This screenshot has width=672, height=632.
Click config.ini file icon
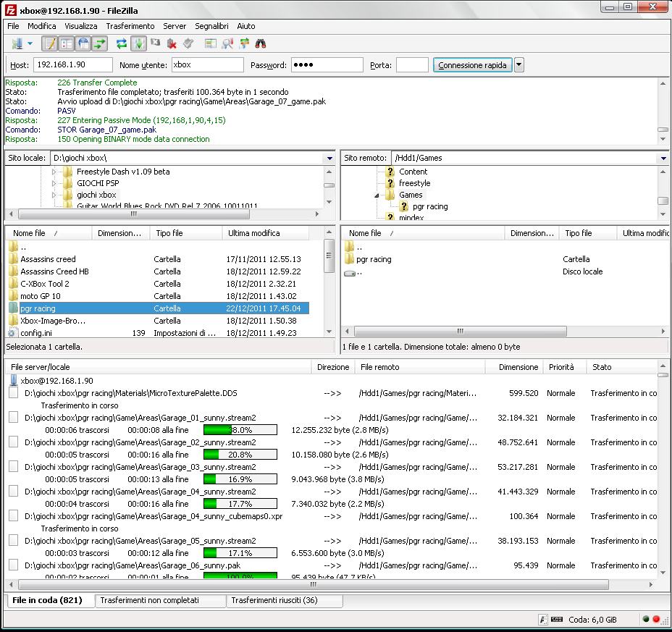pos(12,333)
